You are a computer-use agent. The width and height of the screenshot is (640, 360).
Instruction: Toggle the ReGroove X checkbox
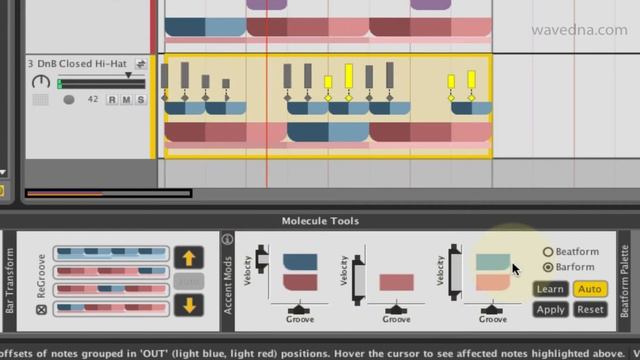coord(41,309)
